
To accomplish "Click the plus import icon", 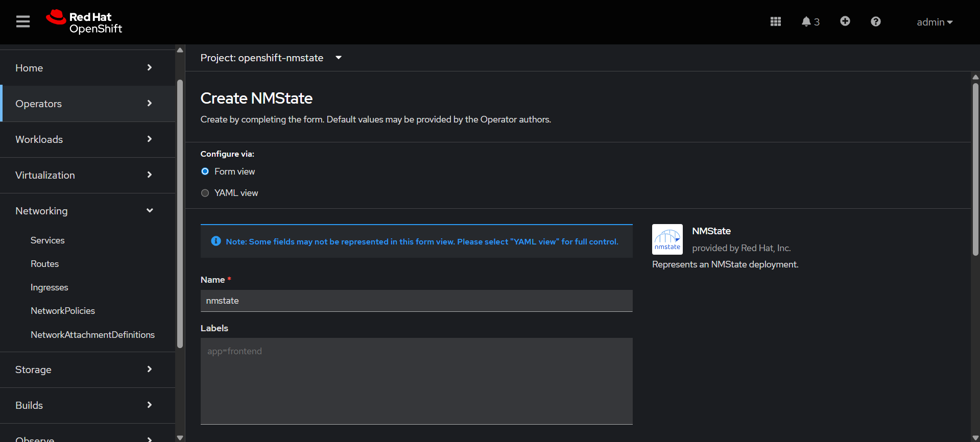I will click(845, 21).
